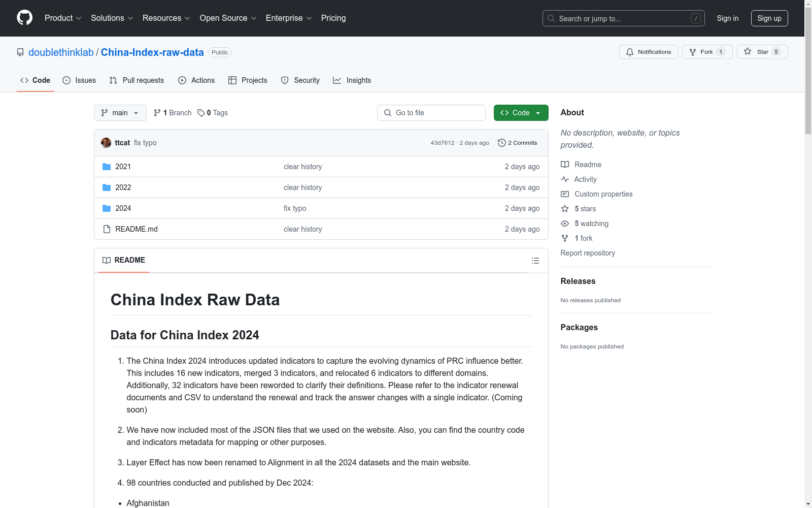Click ttcat's avatar image
The width and height of the screenshot is (812, 508).
tap(106, 143)
